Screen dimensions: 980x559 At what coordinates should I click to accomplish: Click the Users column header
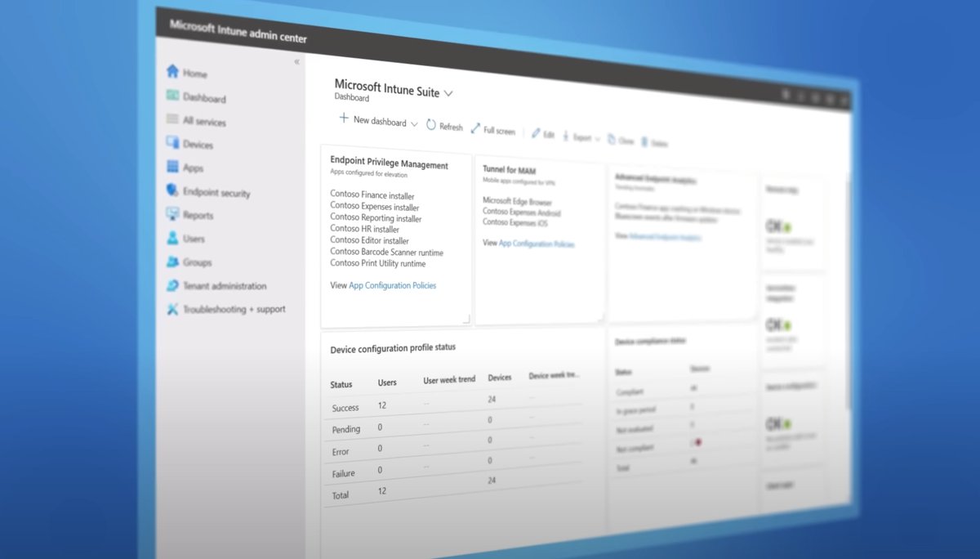(387, 382)
